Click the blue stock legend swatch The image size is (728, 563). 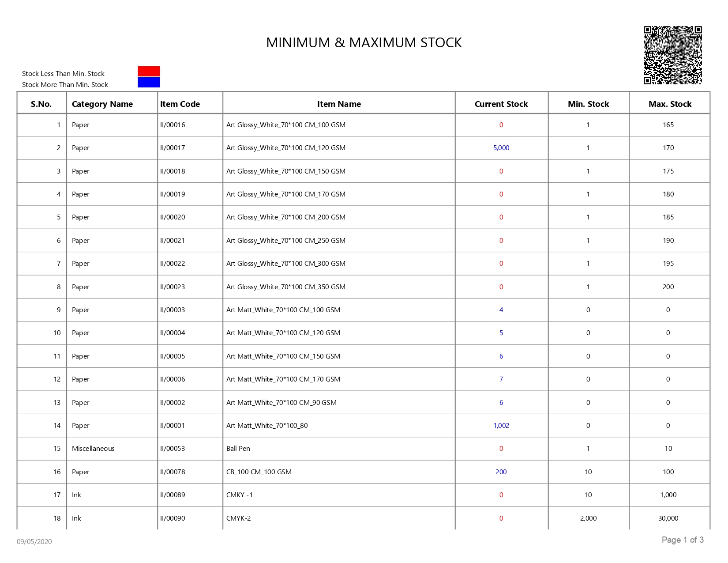click(x=149, y=82)
